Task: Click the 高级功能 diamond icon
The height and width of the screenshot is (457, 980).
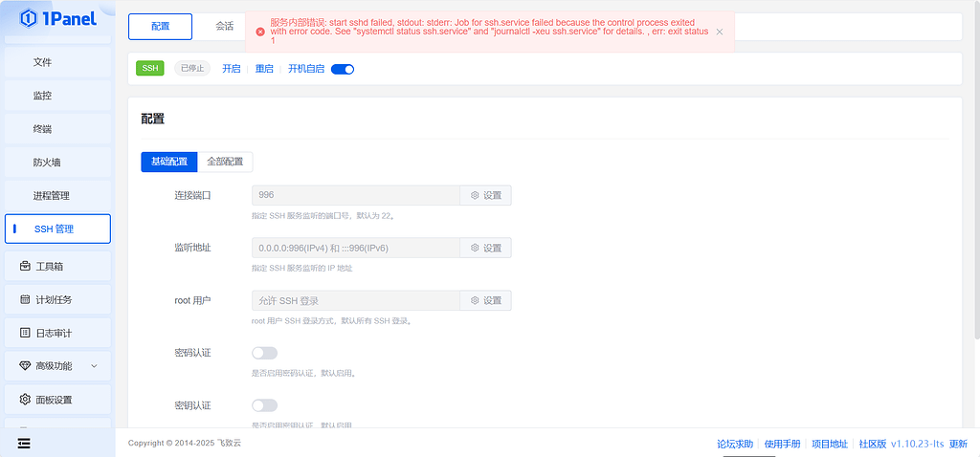Action: click(26, 366)
